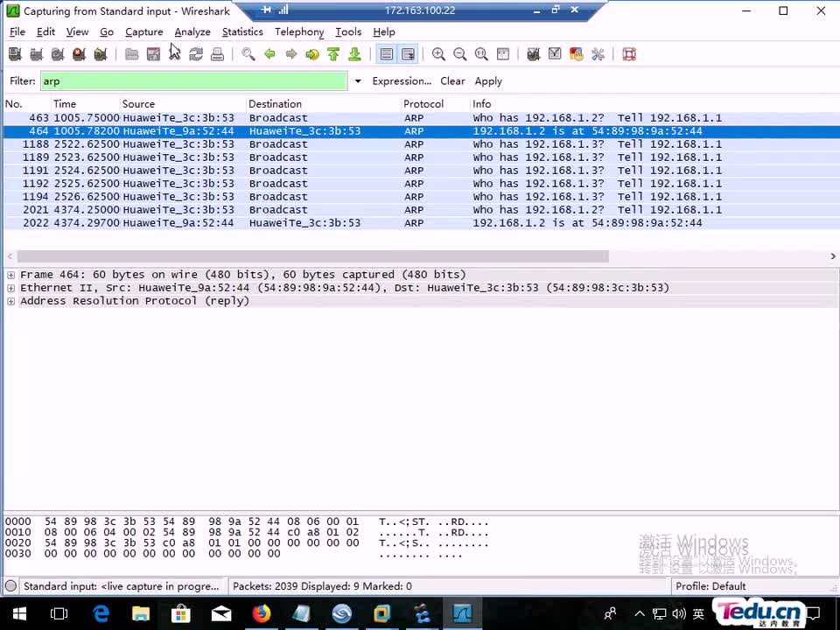
Task: Open File Explorer from the taskbar
Action: pyautogui.click(x=140, y=613)
